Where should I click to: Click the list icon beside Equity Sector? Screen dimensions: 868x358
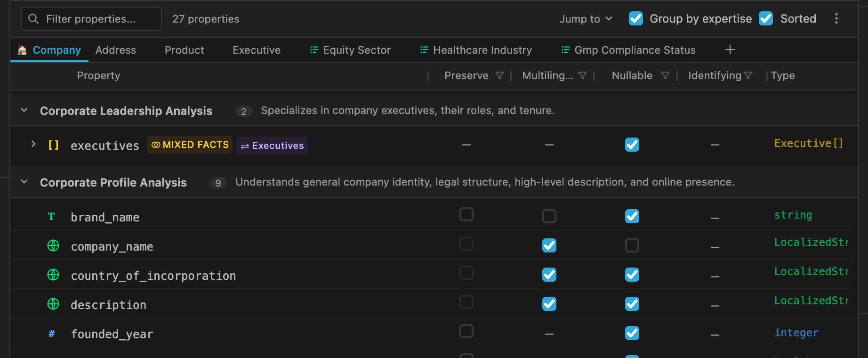(x=314, y=50)
